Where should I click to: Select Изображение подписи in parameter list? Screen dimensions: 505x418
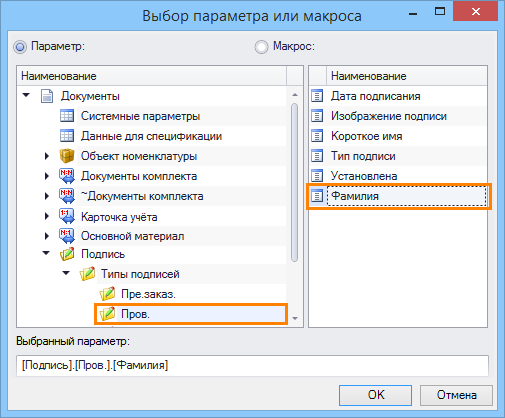click(389, 116)
